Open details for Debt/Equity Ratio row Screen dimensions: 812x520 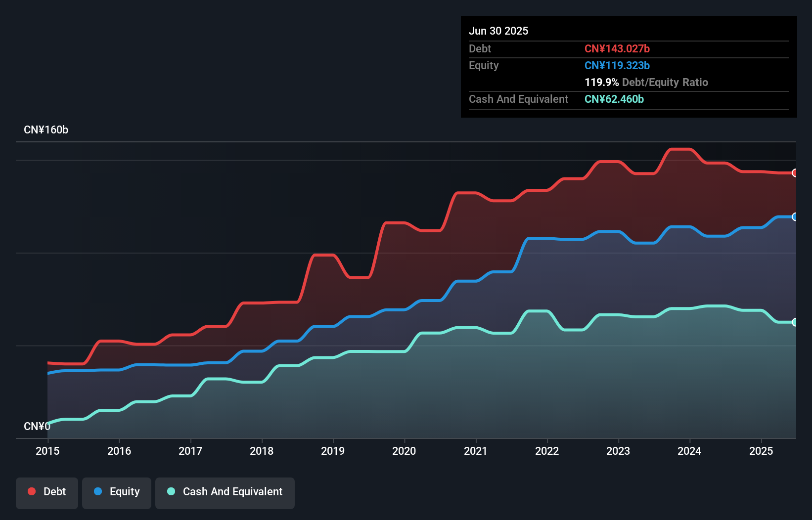point(646,82)
